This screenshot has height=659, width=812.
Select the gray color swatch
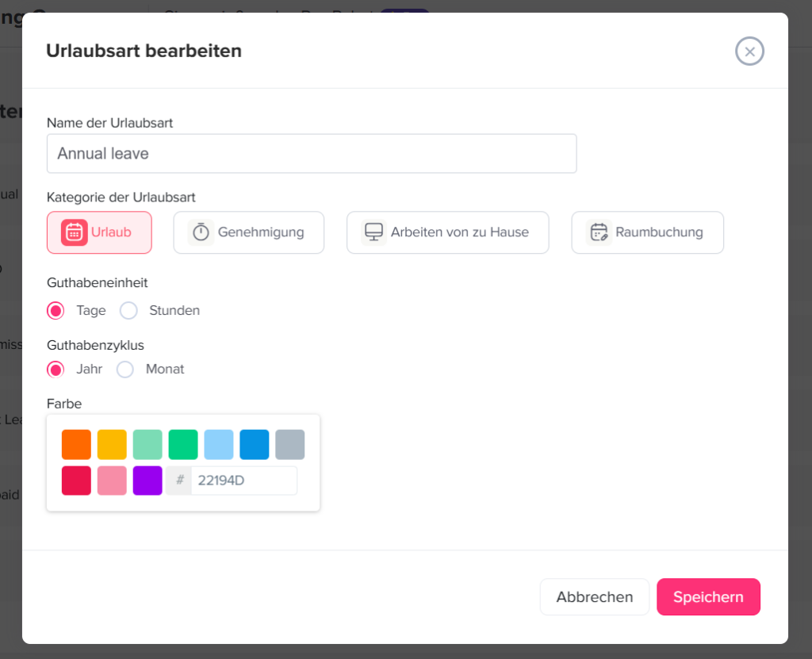pos(290,444)
